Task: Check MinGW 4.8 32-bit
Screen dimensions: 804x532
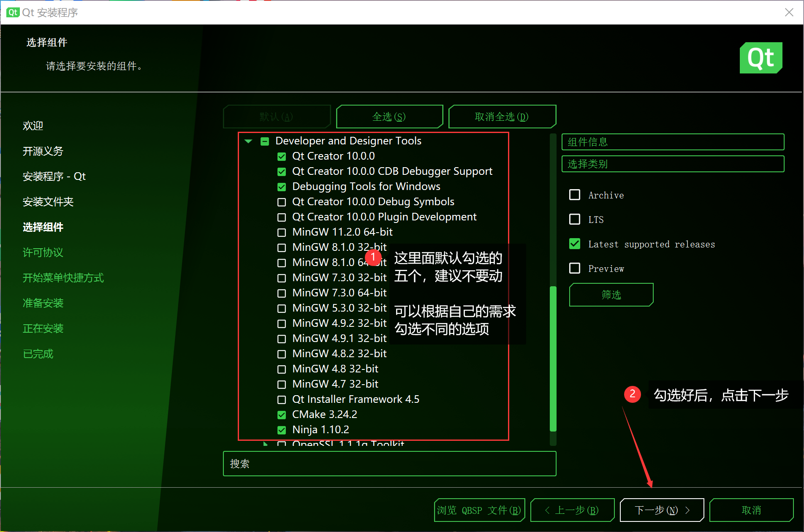Action: (282, 369)
